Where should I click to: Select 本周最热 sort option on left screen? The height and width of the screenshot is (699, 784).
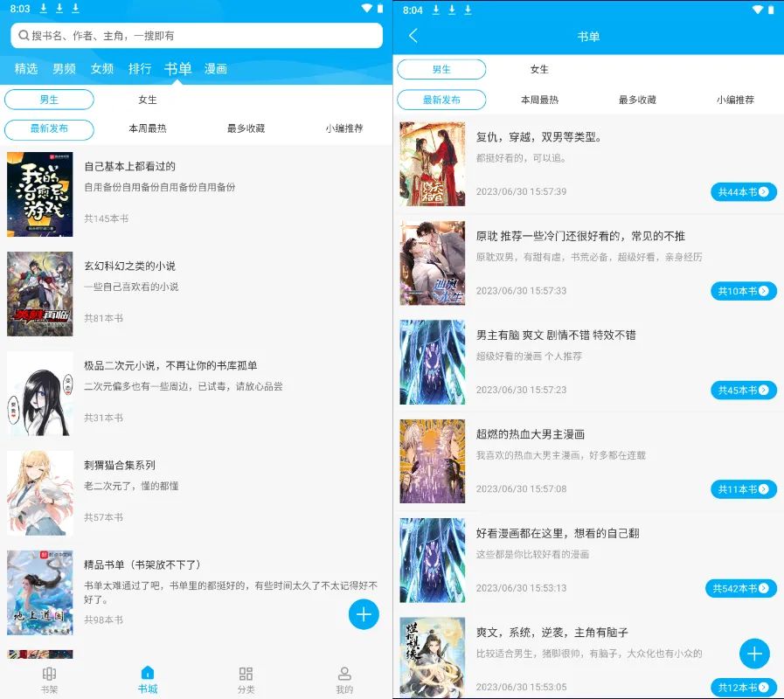point(148,128)
